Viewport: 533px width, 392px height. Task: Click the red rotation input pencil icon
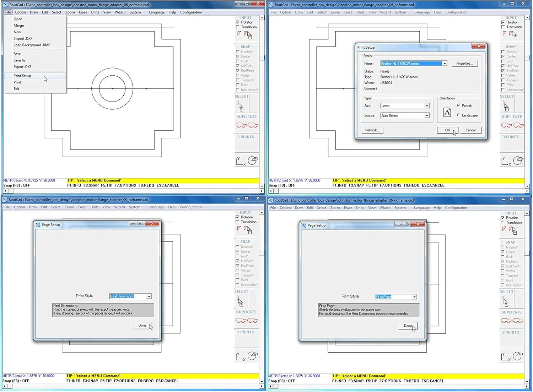(239, 33)
